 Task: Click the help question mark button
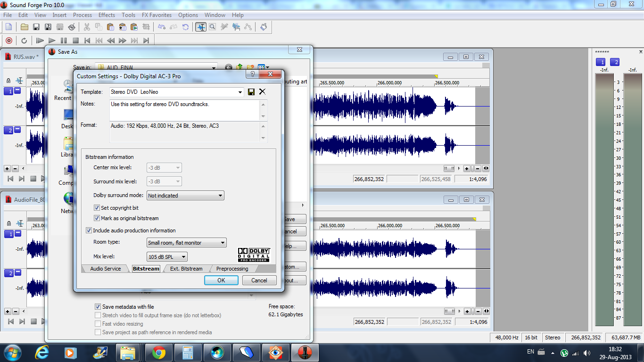252,74
